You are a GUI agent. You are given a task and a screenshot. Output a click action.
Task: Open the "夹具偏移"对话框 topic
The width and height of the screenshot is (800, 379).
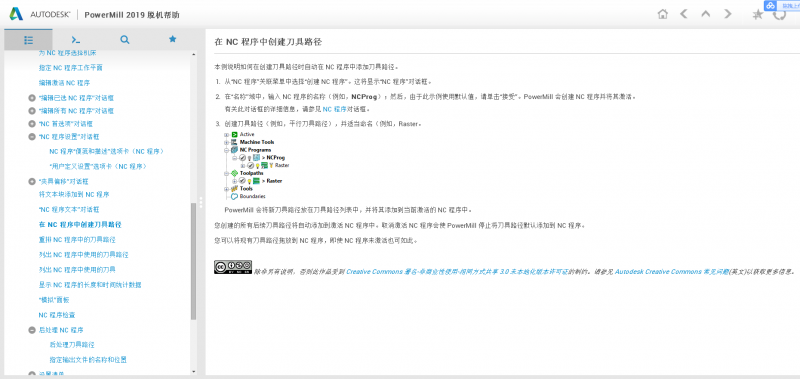(63, 182)
